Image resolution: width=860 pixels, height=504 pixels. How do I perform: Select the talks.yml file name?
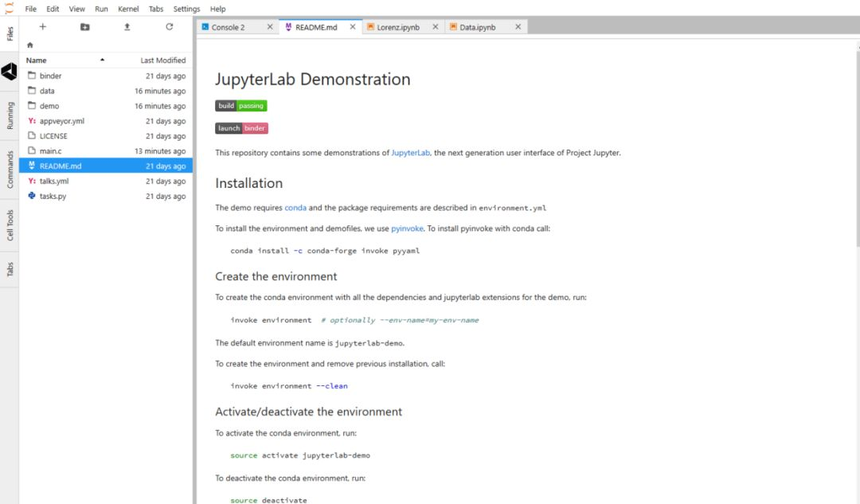tap(54, 181)
